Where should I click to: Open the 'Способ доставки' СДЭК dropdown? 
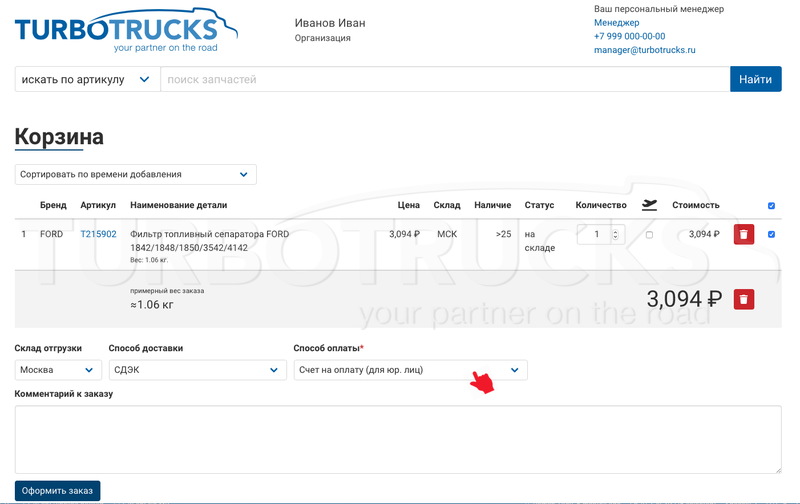click(197, 370)
